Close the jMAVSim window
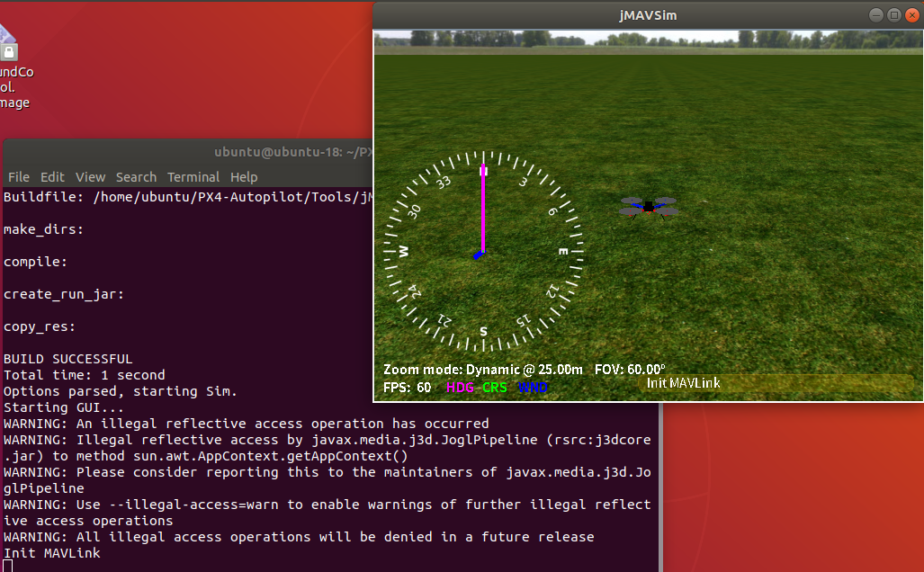Viewport: 924px width, 572px height. (911, 15)
